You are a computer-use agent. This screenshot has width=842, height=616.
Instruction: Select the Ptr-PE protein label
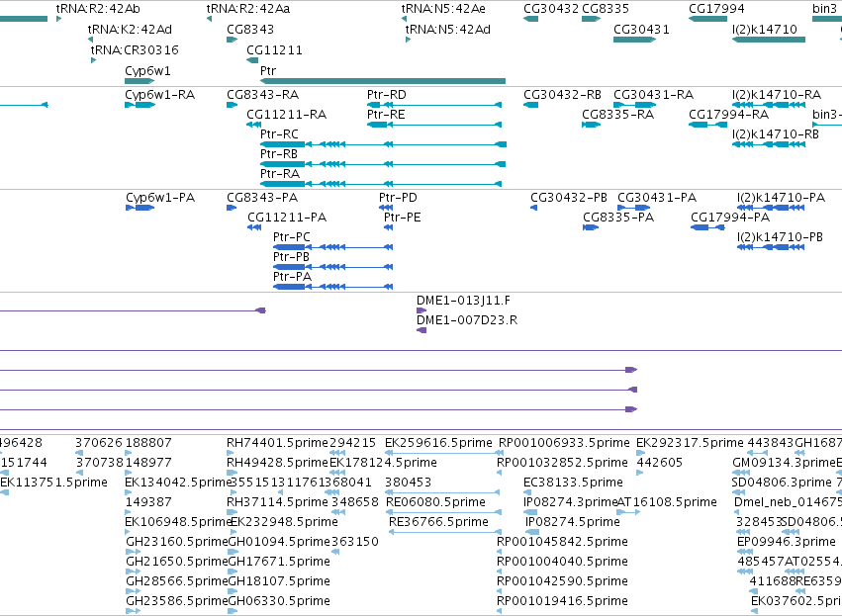403,218
